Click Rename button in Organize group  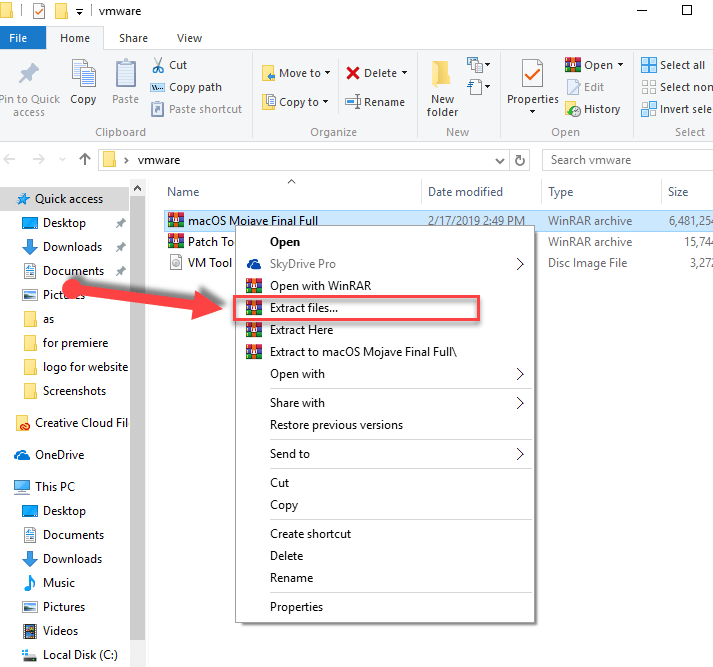[375, 102]
